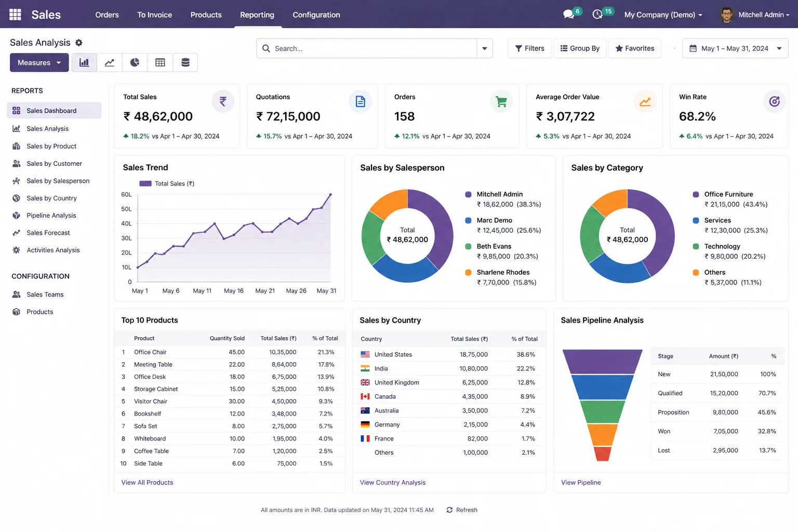This screenshot has width=798, height=532.
Task: Click the Activities Analysis gear icon
Action: coord(16,250)
